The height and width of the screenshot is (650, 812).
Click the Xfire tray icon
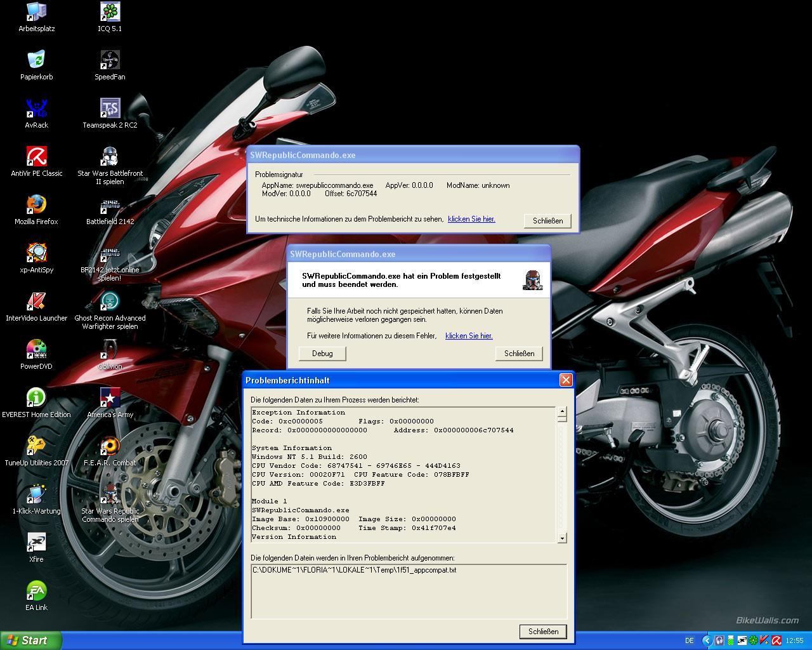point(742,640)
